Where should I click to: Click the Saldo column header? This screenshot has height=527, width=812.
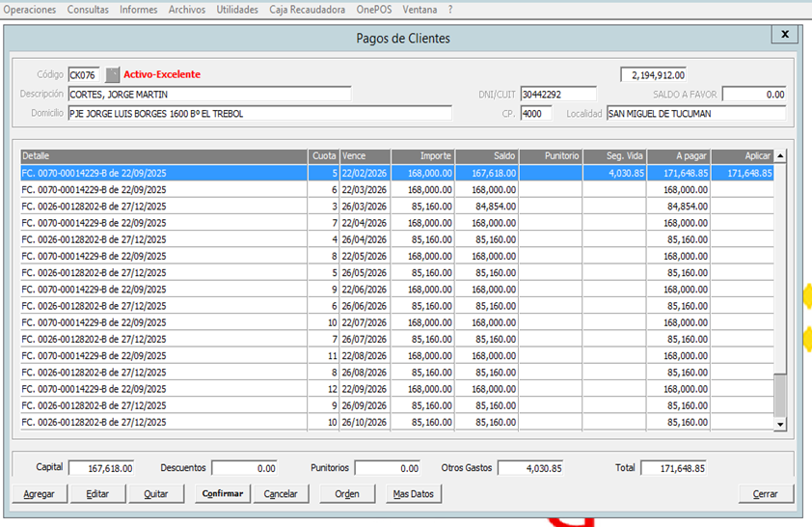click(487, 156)
